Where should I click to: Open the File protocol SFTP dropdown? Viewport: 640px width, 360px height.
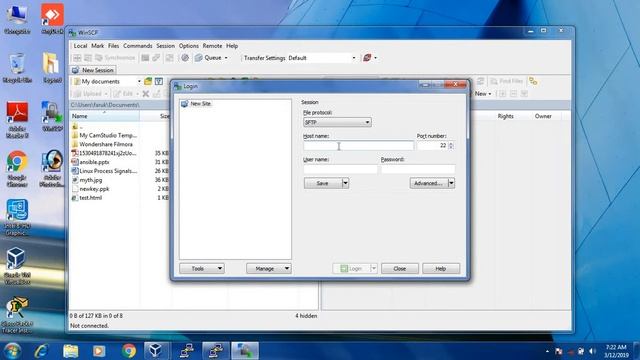(337, 122)
